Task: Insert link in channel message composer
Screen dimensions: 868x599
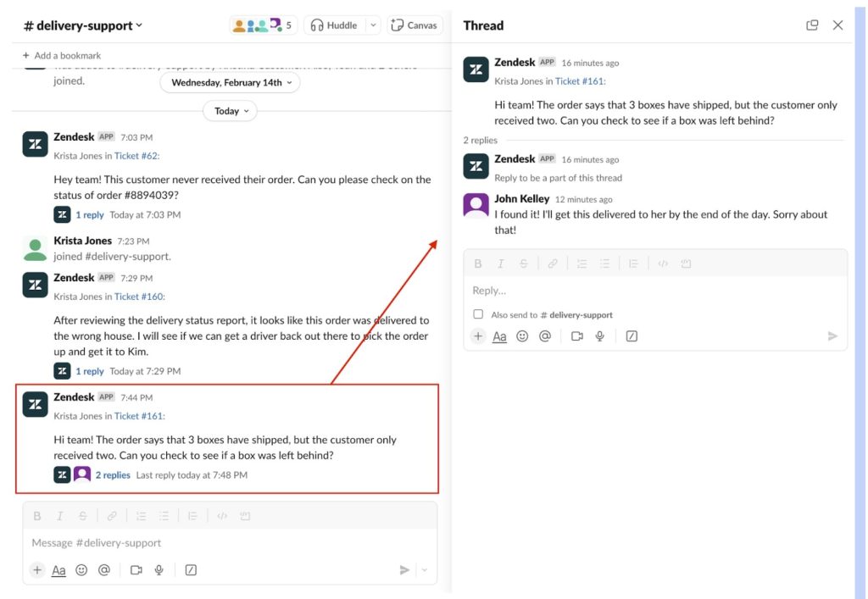Action: pos(112,516)
